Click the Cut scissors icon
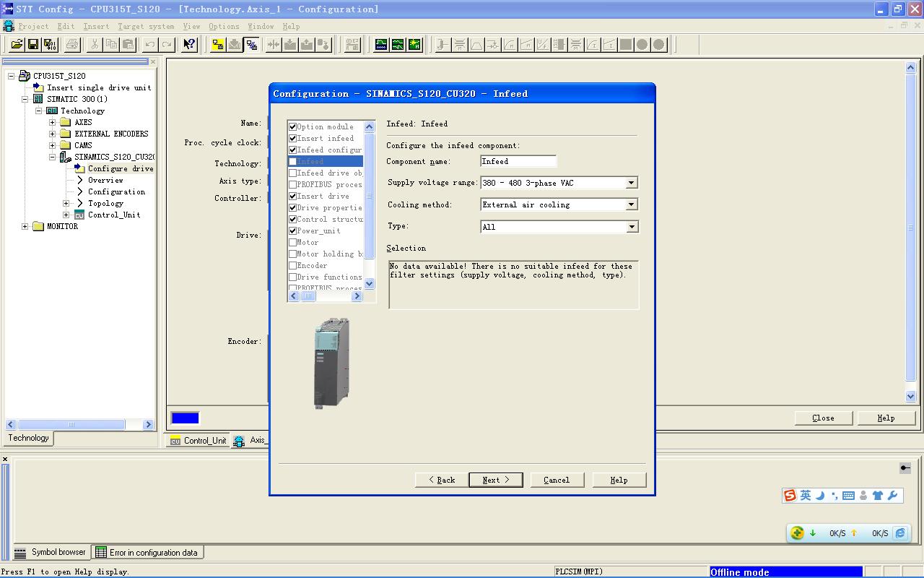 click(95, 45)
